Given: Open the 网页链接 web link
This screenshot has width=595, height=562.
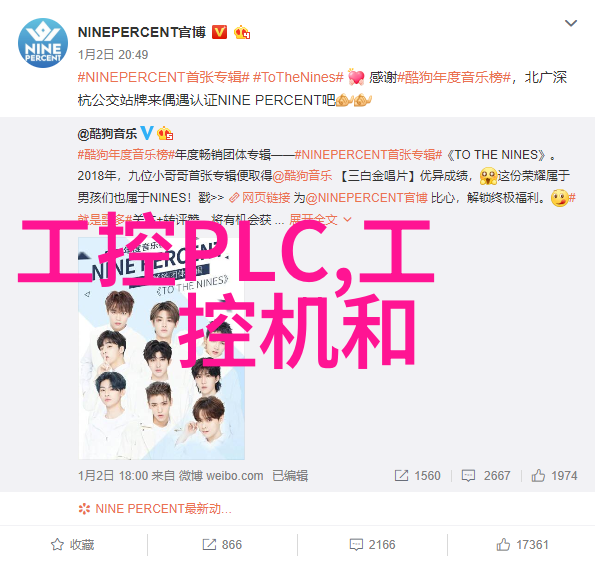Looking at the screenshot, I should point(260,198).
